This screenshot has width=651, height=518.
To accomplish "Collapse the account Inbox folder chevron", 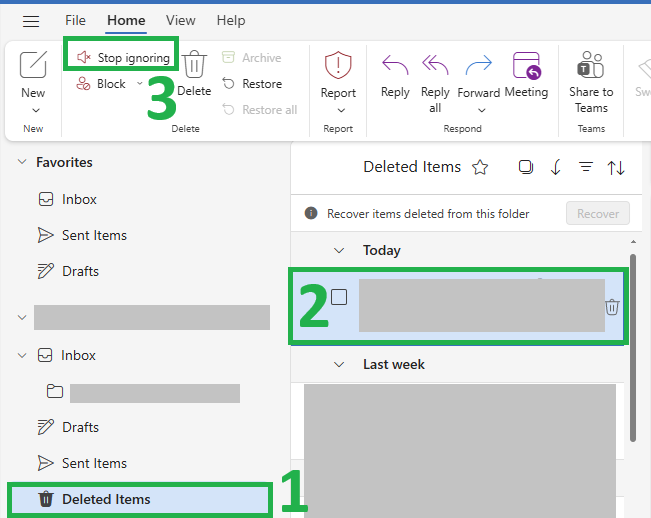I will click(22, 355).
